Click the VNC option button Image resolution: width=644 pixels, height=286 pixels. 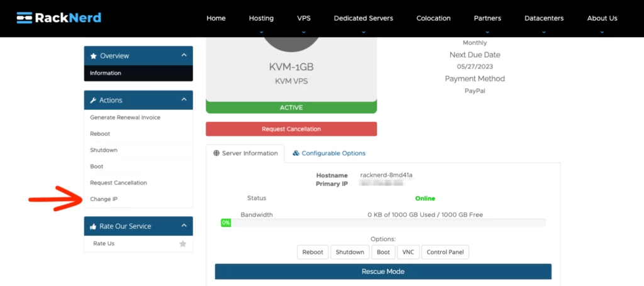coord(407,252)
